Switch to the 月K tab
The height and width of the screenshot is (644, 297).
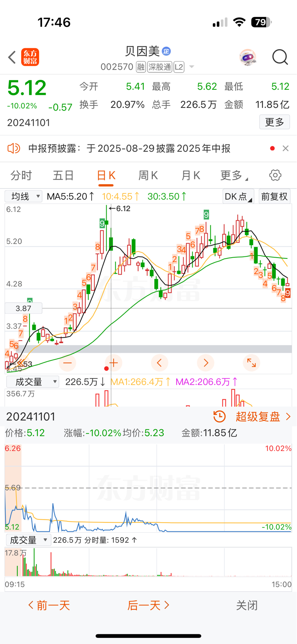click(191, 176)
